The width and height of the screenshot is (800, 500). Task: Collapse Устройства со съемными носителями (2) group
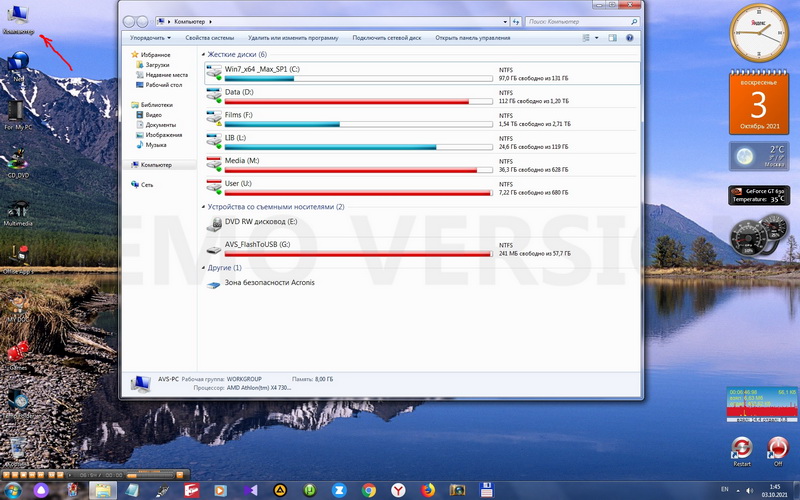204,207
